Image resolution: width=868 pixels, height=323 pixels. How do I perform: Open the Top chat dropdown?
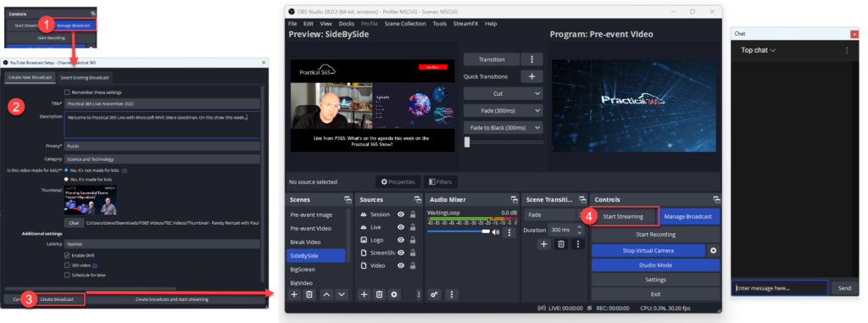(x=759, y=50)
